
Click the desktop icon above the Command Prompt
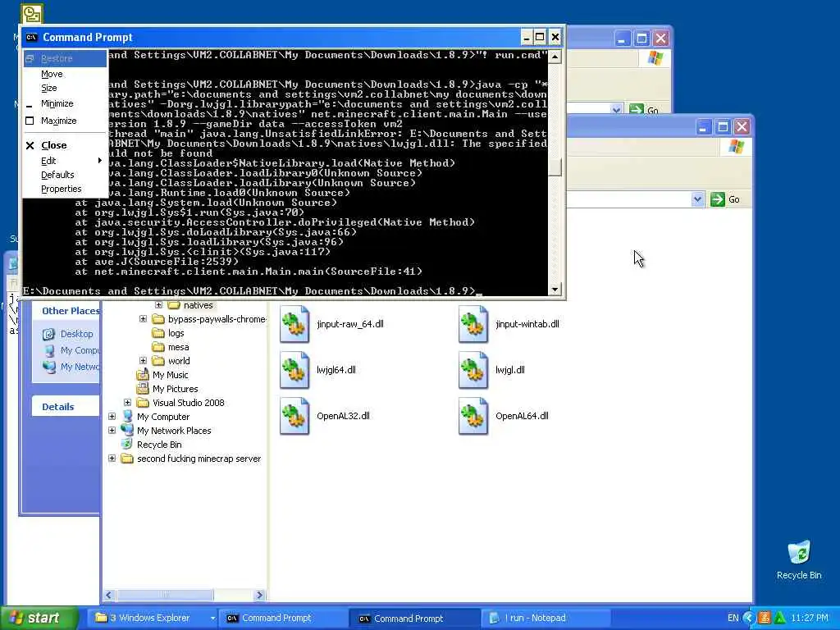(x=32, y=14)
